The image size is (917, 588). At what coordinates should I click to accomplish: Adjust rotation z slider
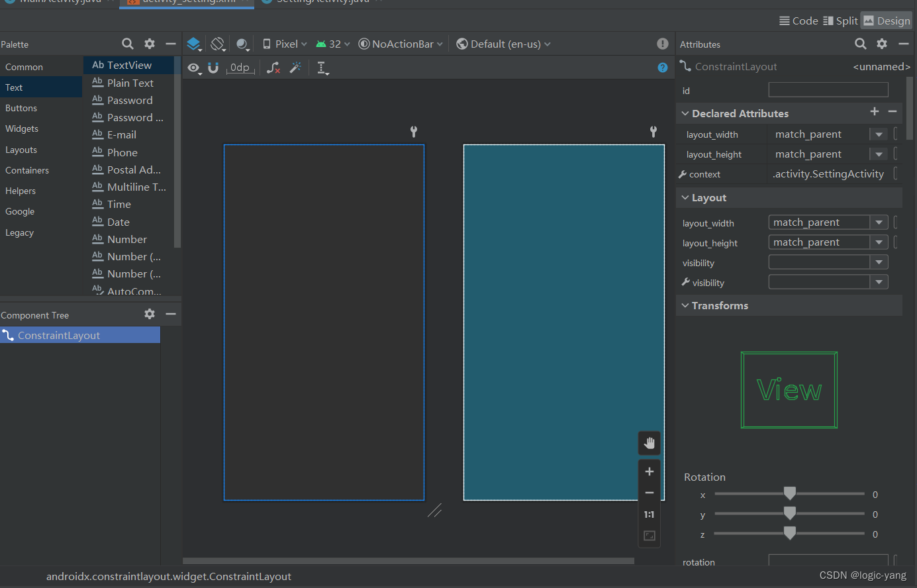pyautogui.click(x=789, y=533)
